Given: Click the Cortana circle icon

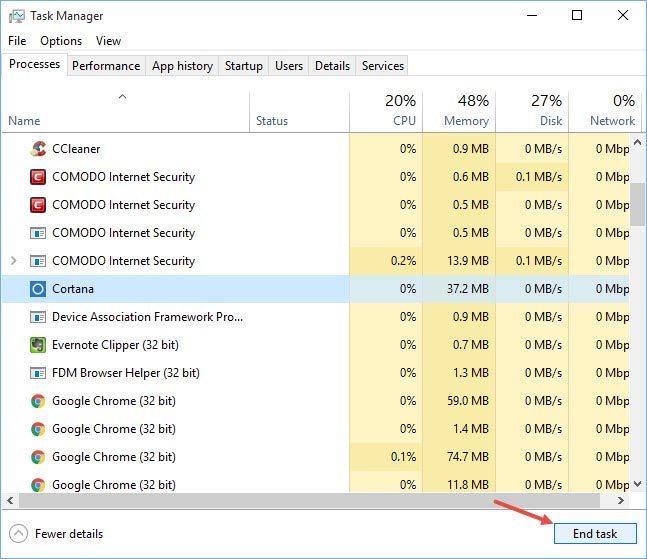Looking at the screenshot, I should (38, 289).
